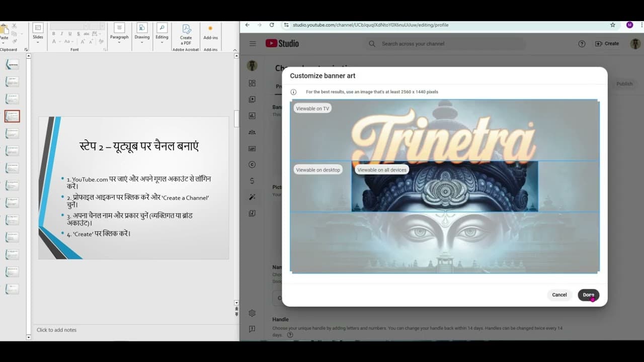Screen dimensions: 644x362
Task: Open the Font size combo box
Action: [x=97, y=26]
